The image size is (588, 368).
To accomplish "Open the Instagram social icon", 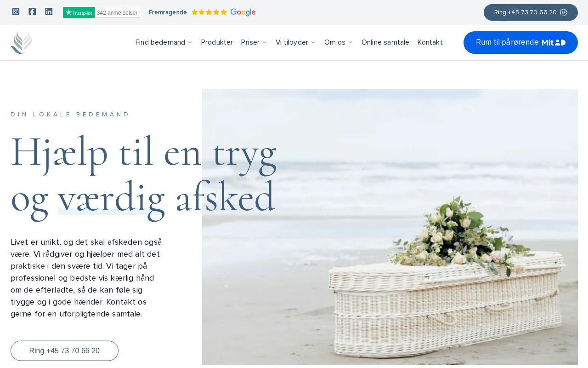I will pyautogui.click(x=16, y=11).
